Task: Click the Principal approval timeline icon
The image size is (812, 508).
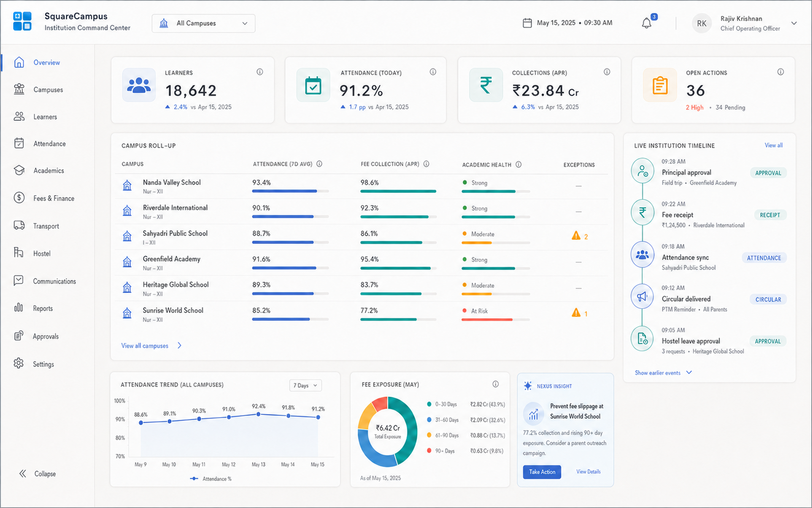Action: (642, 171)
